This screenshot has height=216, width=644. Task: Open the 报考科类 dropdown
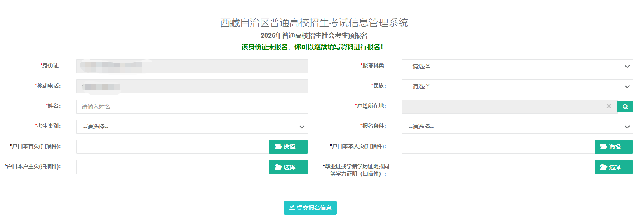click(x=517, y=66)
